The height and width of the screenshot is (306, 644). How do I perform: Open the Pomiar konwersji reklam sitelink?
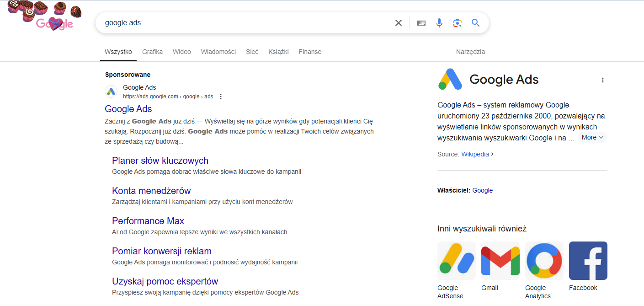click(162, 251)
